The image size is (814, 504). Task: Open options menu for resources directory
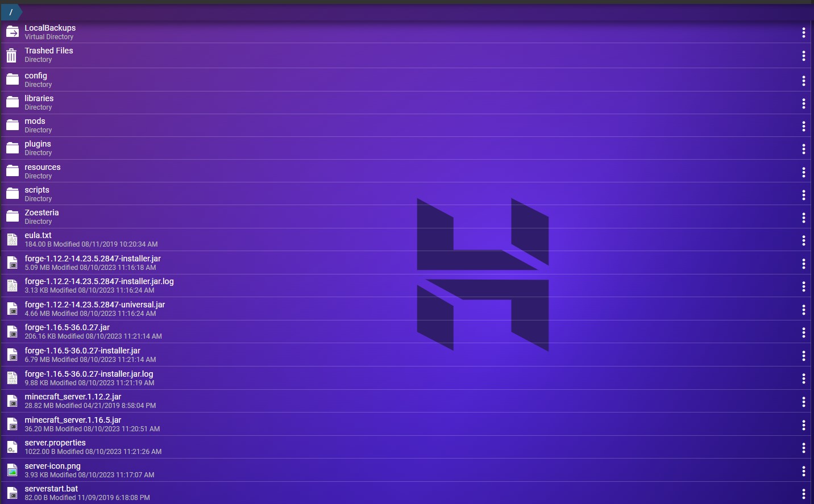pyautogui.click(x=803, y=172)
